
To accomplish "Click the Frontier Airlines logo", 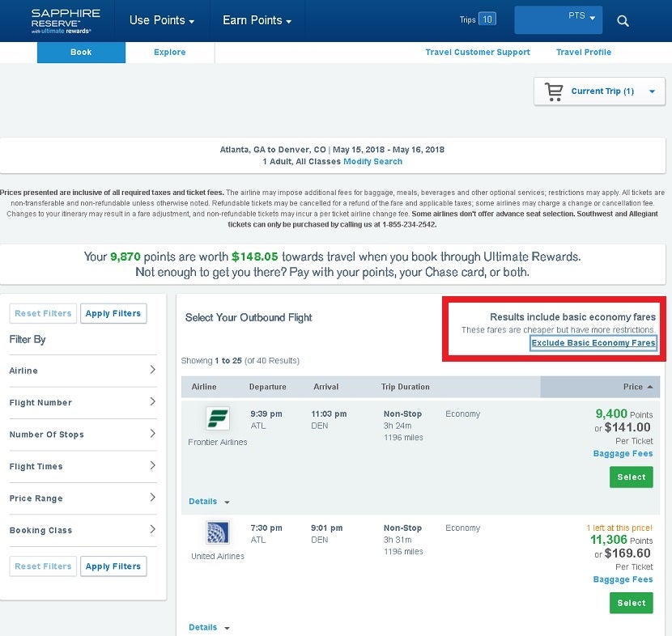I will (218, 419).
